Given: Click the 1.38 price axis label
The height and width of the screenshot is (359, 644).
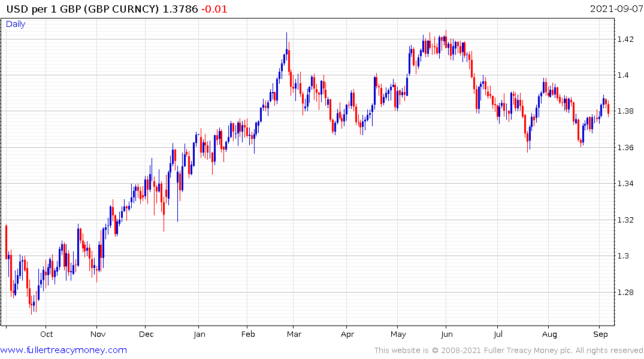Looking at the screenshot, I should pyautogui.click(x=625, y=111).
